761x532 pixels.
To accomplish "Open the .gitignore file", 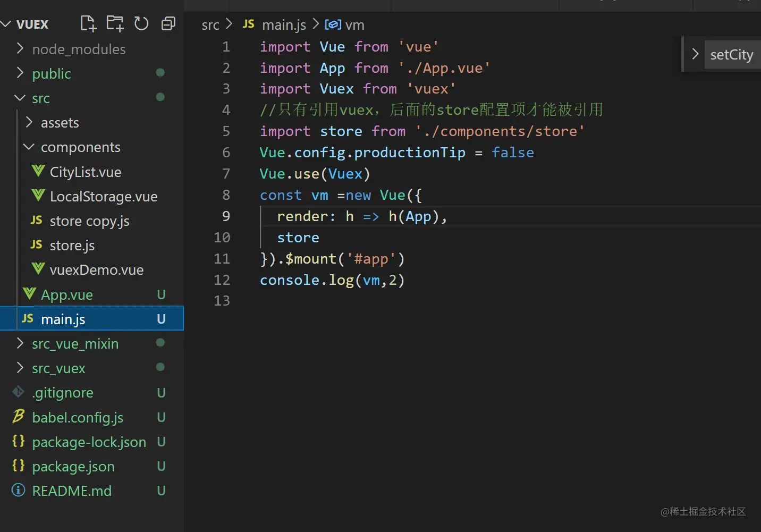I will click(62, 393).
